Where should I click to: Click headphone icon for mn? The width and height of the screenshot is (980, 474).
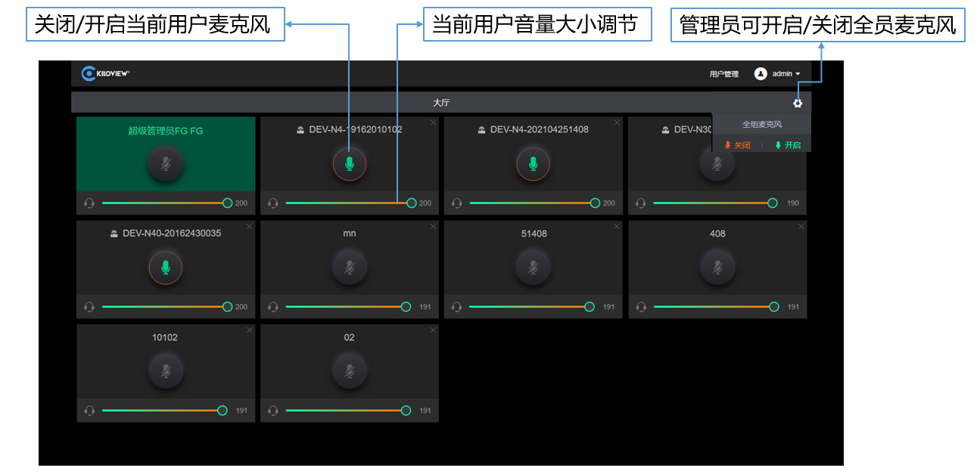tap(273, 307)
